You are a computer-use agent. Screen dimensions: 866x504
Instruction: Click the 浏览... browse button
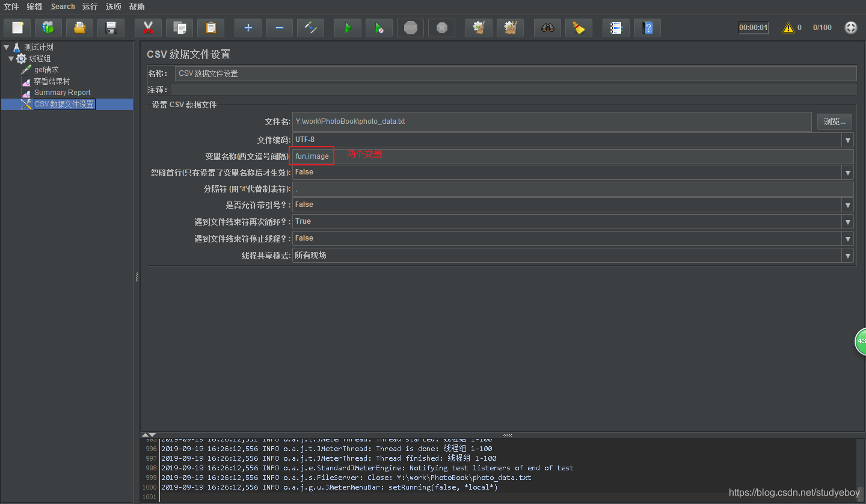pos(834,121)
